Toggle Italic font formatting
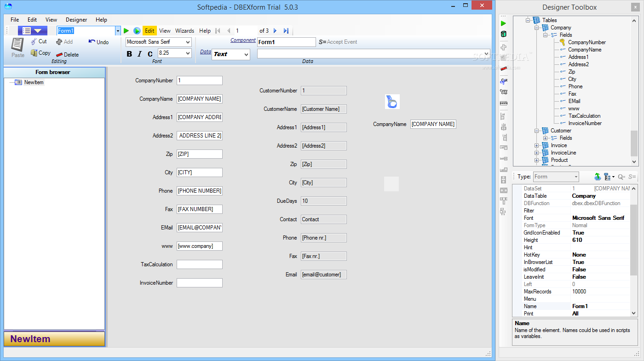This screenshot has width=644, height=361. pos(140,54)
